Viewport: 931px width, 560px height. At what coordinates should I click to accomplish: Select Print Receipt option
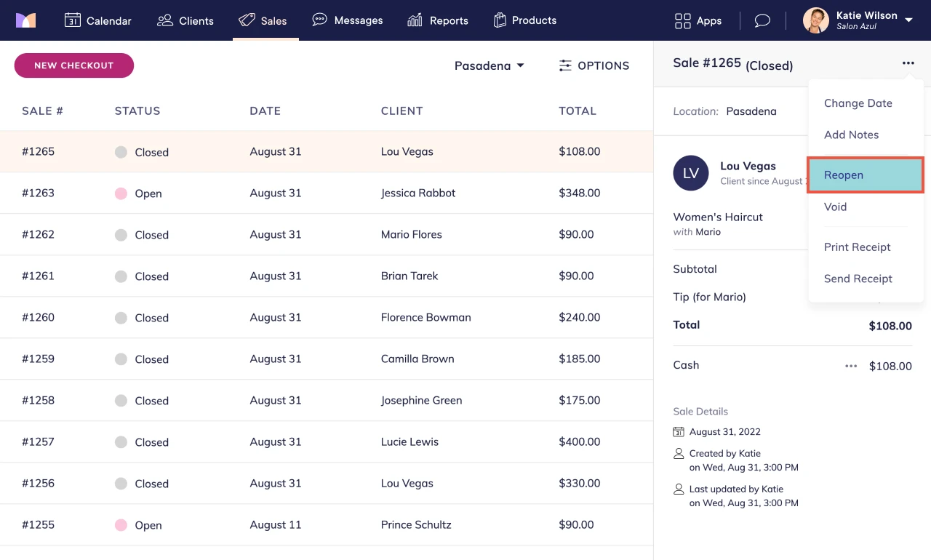point(857,247)
